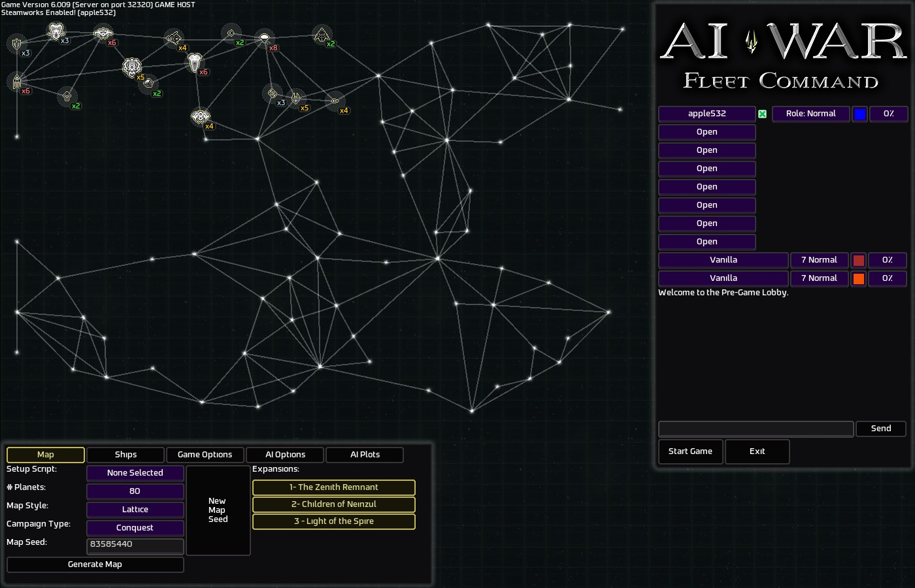The image size is (915, 588).
Task: Open apple532's 0% handicap dropdown
Action: tap(889, 114)
